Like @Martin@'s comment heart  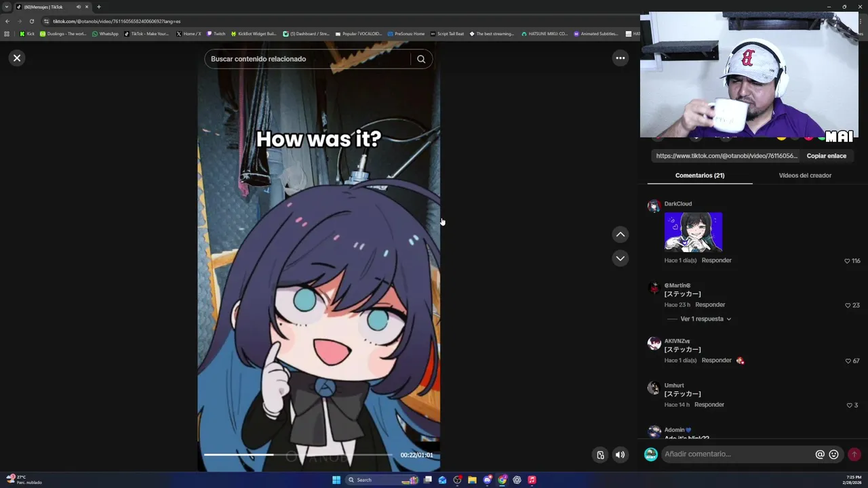click(x=847, y=306)
